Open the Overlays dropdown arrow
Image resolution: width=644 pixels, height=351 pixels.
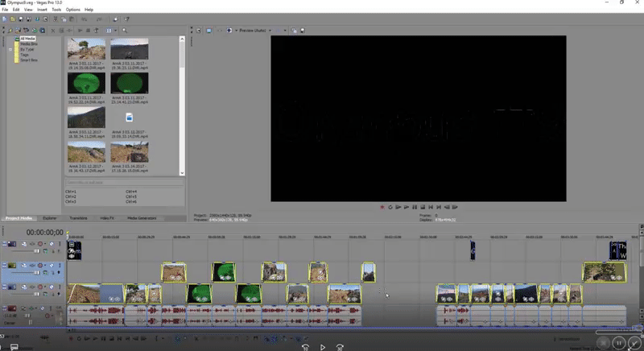point(285,31)
